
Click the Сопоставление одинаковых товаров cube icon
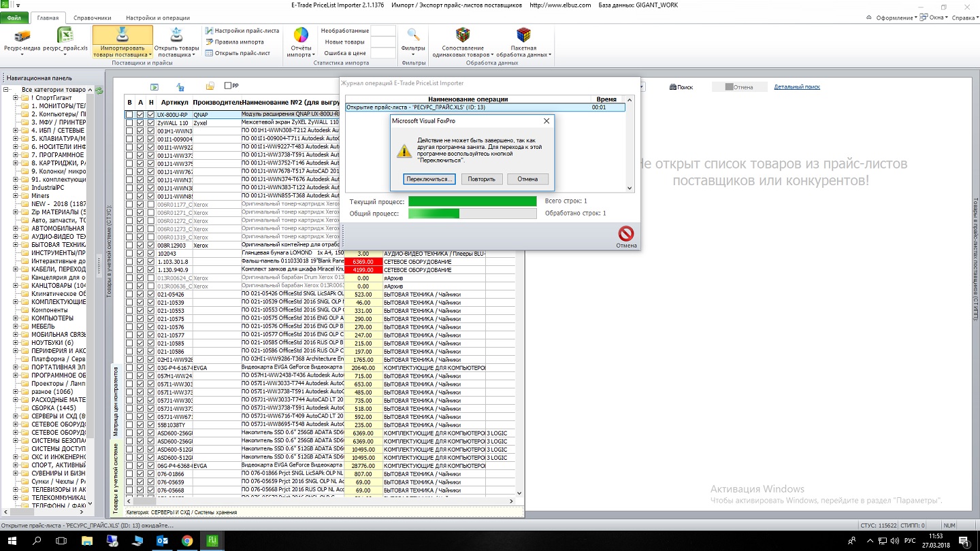click(463, 35)
